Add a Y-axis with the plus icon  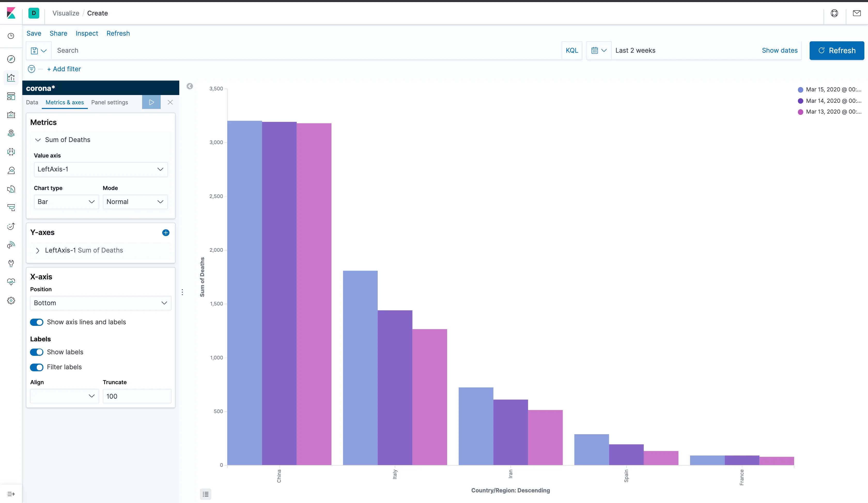tap(166, 233)
